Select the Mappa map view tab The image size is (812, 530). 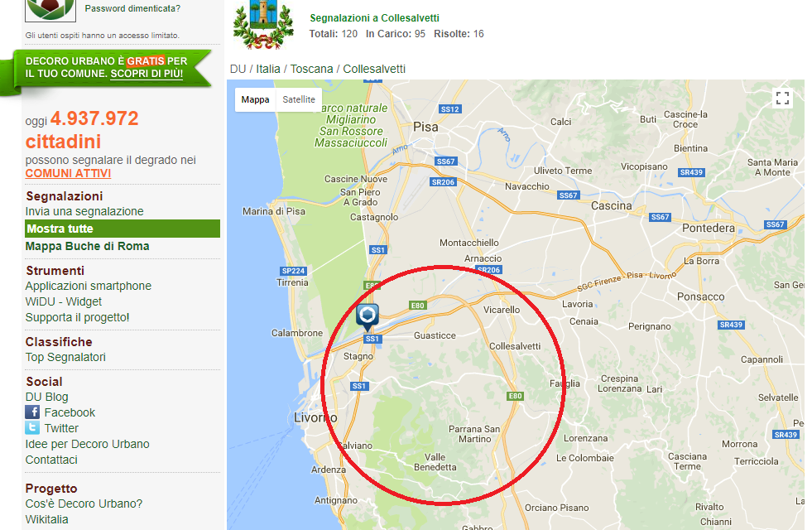(255, 99)
